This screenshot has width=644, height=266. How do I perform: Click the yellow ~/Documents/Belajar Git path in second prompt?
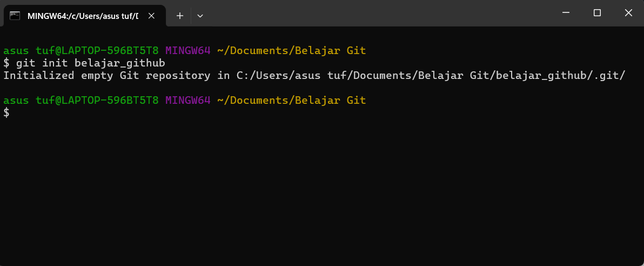(x=291, y=100)
